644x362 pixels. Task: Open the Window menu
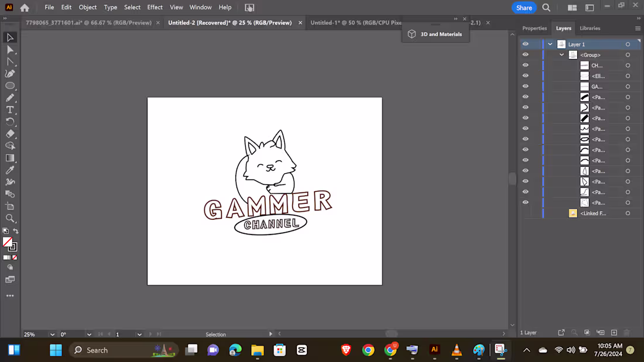pos(200,8)
